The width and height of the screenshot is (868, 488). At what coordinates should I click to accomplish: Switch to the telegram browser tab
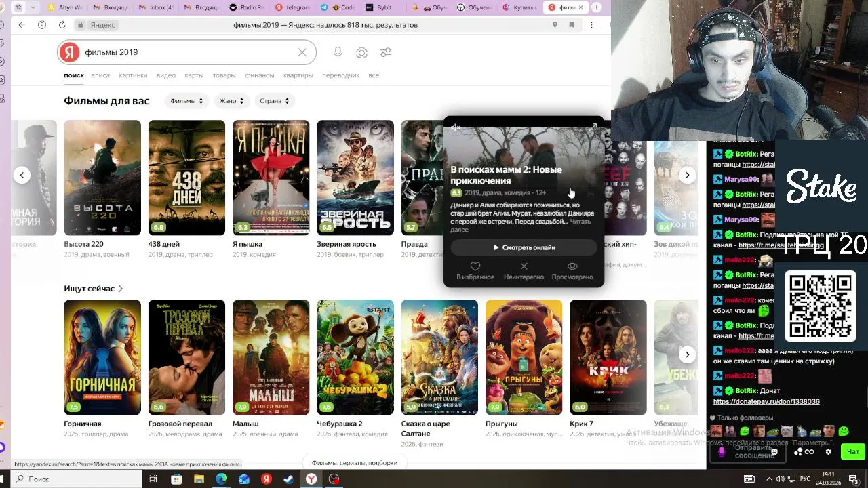click(292, 7)
